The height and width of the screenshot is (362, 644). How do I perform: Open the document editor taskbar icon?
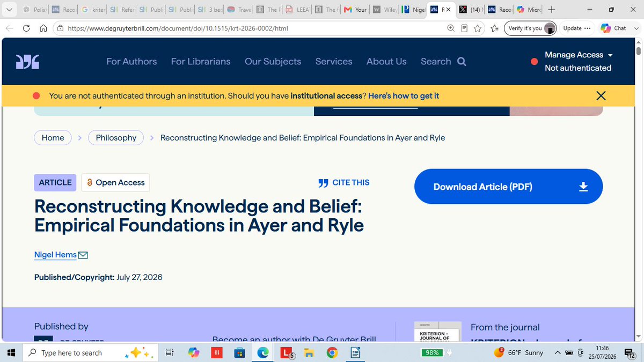(x=355, y=352)
